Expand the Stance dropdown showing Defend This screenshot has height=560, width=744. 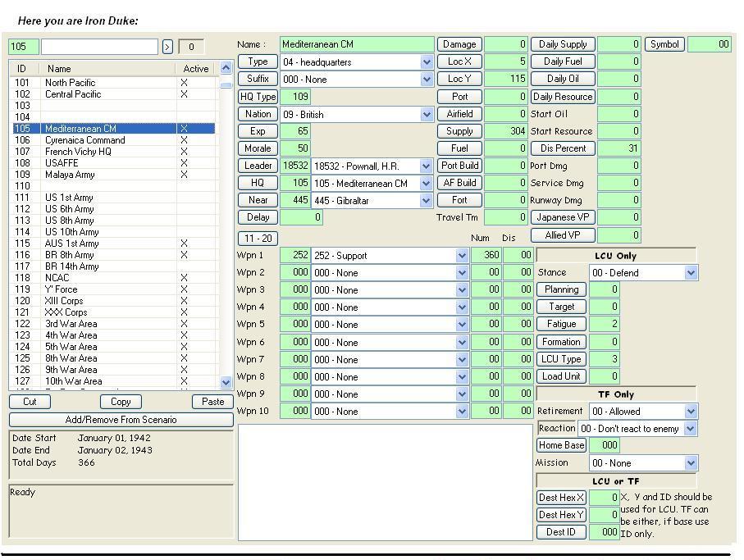coord(691,273)
